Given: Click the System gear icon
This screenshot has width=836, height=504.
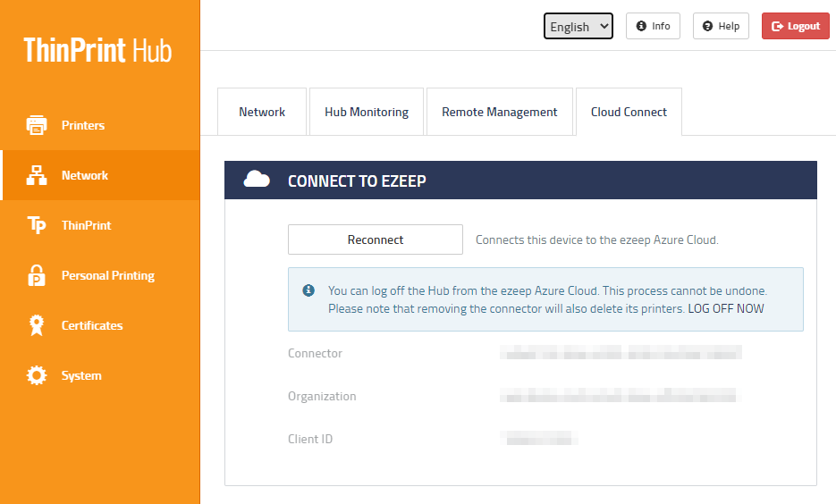Looking at the screenshot, I should click(x=37, y=375).
